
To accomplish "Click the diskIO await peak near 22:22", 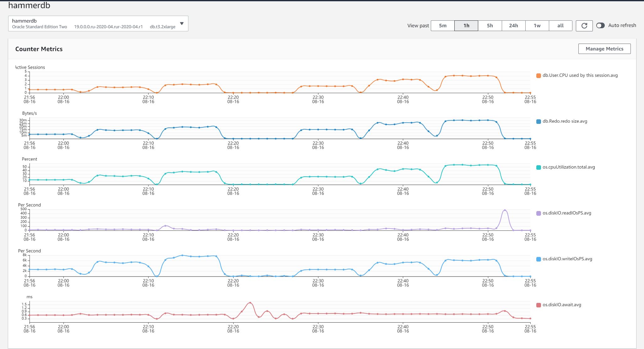I will 250,303.
